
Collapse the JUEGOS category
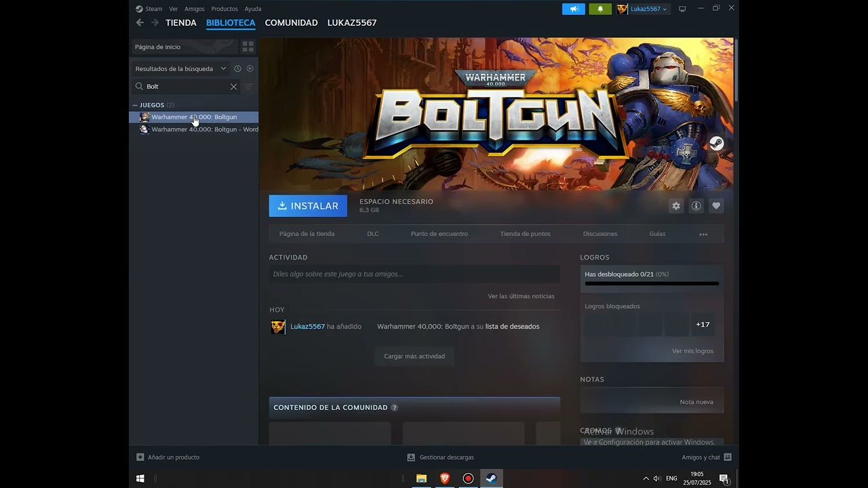[135, 105]
